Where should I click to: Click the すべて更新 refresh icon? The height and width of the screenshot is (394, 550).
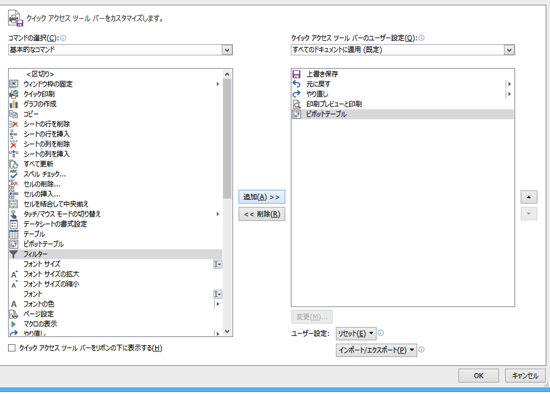click(x=13, y=164)
